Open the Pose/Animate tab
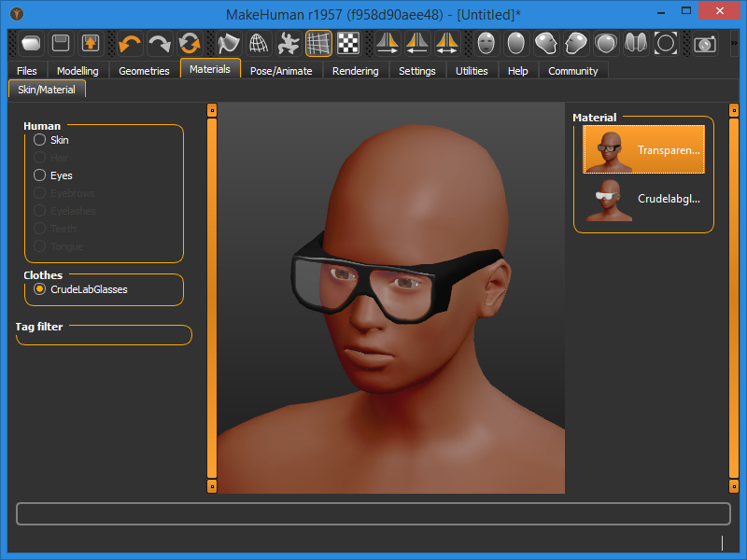The image size is (747, 560). click(x=281, y=71)
